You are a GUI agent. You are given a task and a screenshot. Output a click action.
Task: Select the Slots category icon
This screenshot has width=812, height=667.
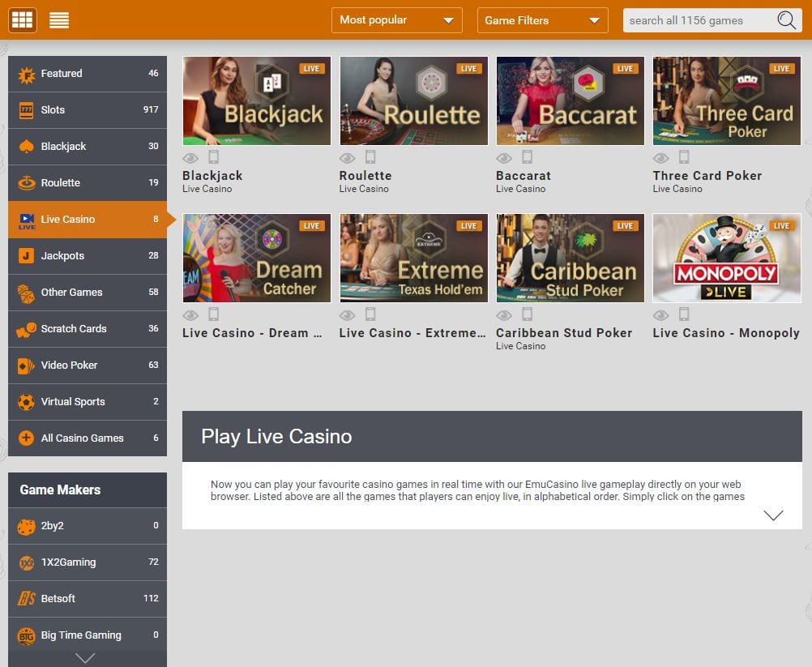[x=25, y=110]
